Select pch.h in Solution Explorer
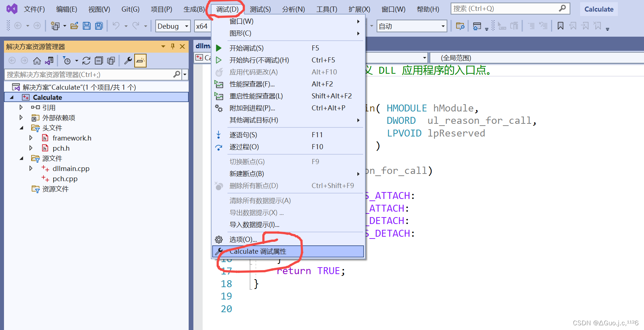Screen dimensions: 644x330 point(61,148)
